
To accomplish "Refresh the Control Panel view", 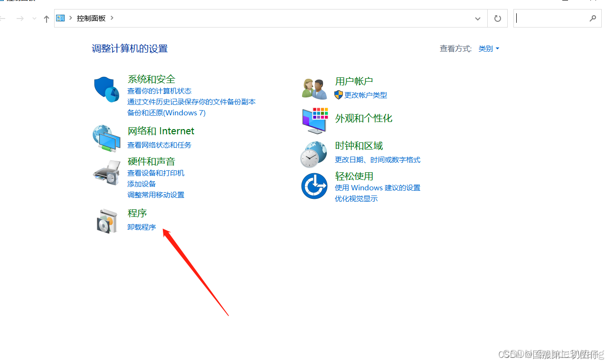I will click(497, 19).
